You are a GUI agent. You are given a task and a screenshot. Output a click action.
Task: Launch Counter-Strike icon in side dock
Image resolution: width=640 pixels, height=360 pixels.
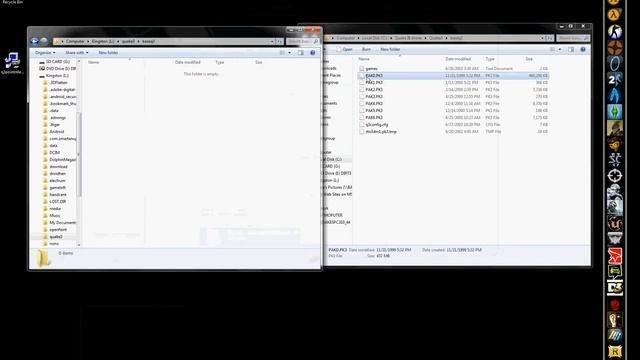coord(614,31)
